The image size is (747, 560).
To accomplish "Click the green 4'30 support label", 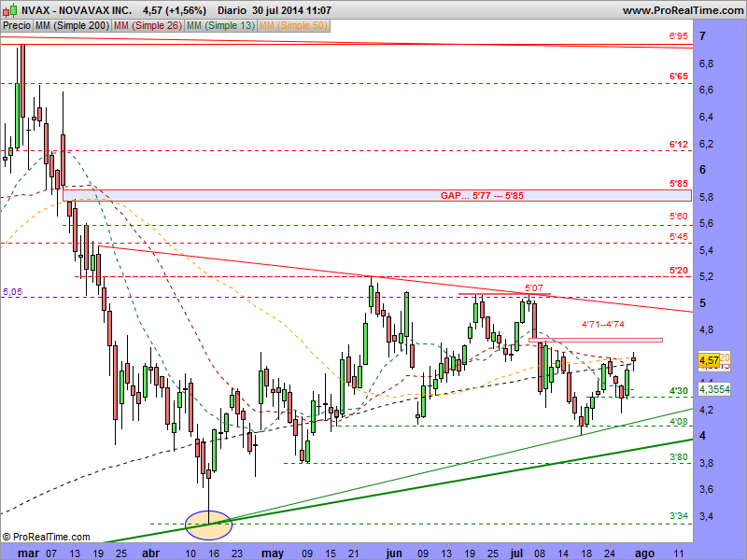I will click(679, 391).
